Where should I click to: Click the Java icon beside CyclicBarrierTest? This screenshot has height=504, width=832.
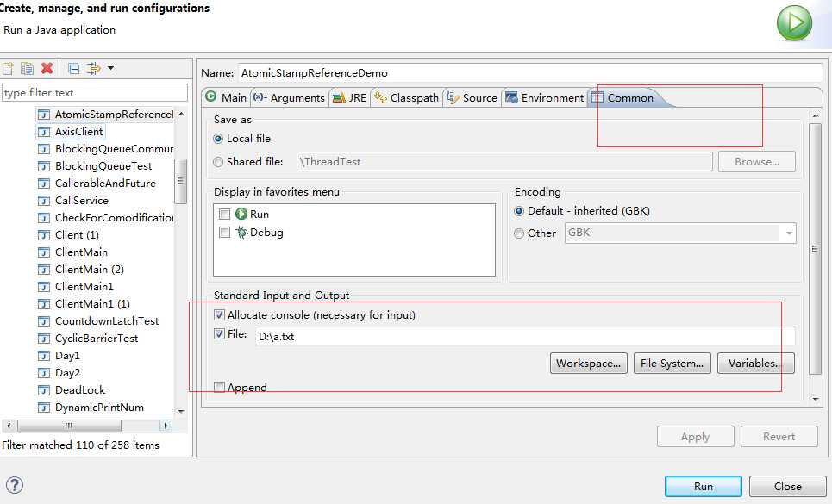45,339
